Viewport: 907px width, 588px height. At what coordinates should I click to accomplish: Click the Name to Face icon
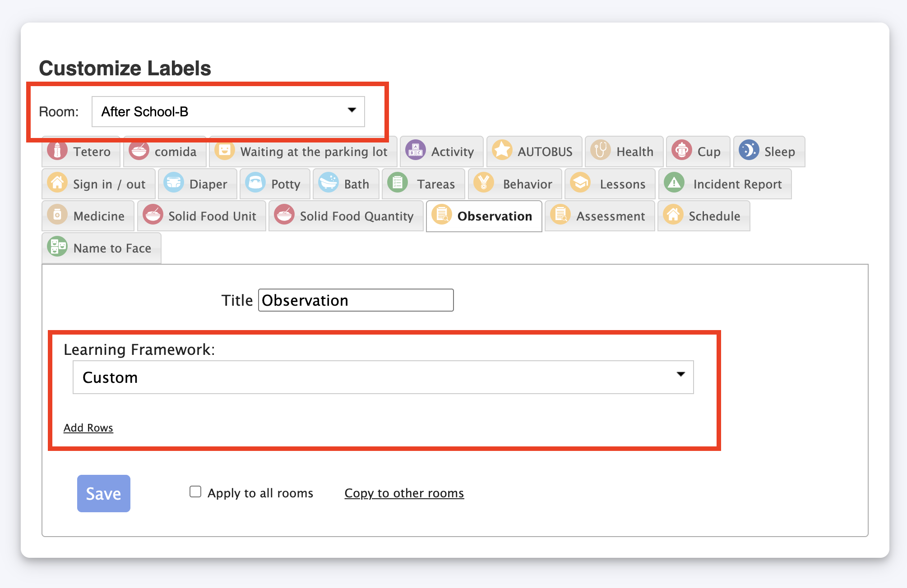point(57,247)
